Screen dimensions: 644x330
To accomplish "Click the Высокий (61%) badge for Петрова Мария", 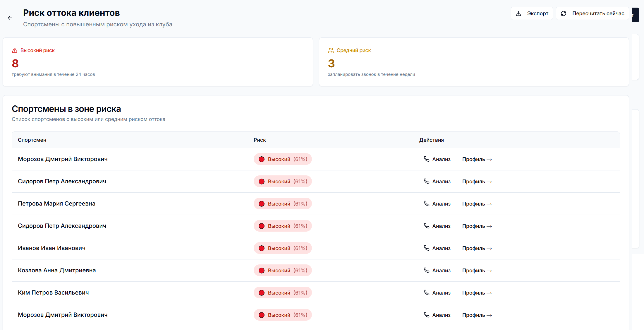I will pyautogui.click(x=283, y=204).
